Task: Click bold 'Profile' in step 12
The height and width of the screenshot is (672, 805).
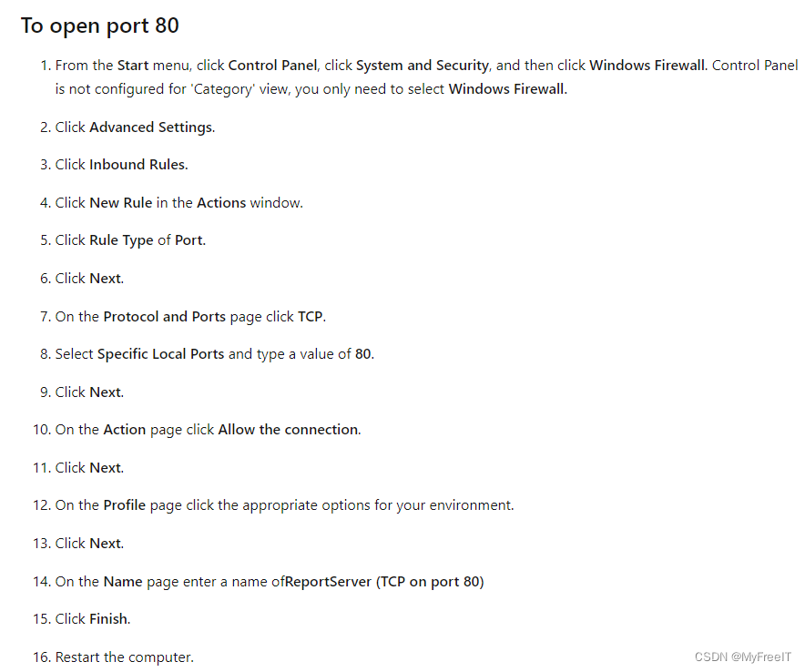Action: 124,505
